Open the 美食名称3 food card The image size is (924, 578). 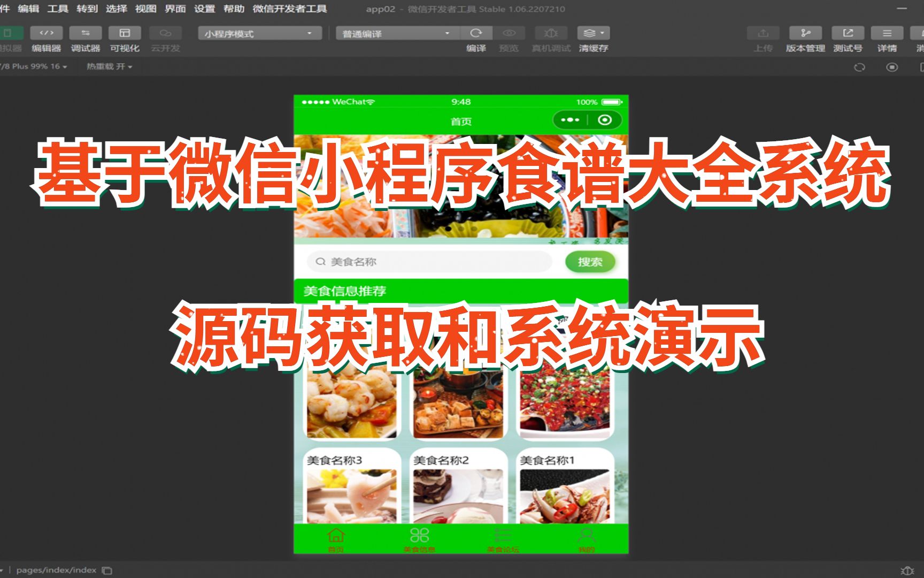click(352, 486)
